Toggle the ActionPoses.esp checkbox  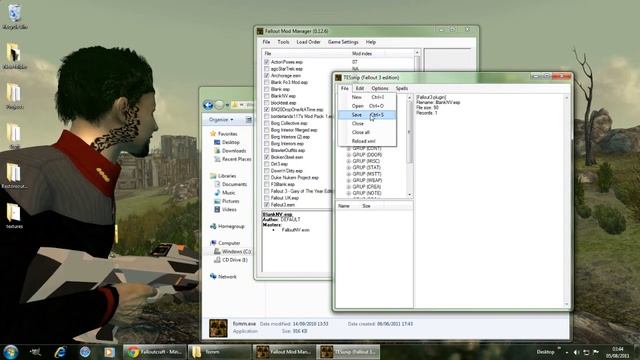coord(267,62)
